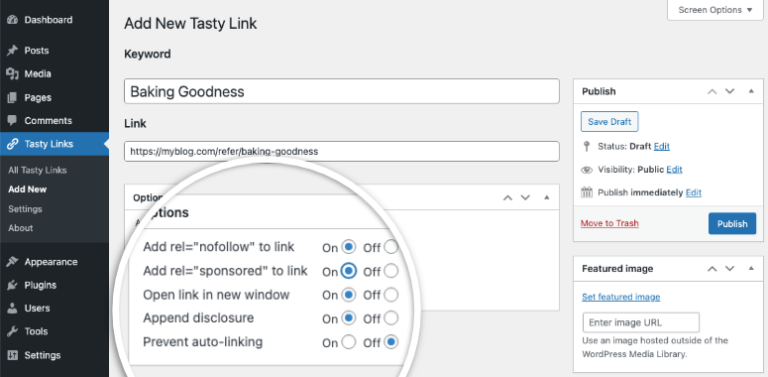
Task: Click the Comments speech bubble icon
Action: (13, 120)
